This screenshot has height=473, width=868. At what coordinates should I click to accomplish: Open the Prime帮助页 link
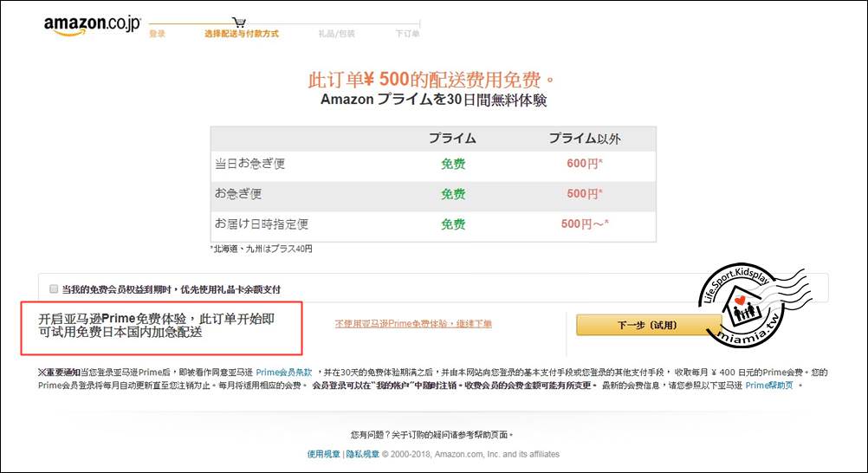[x=769, y=385]
